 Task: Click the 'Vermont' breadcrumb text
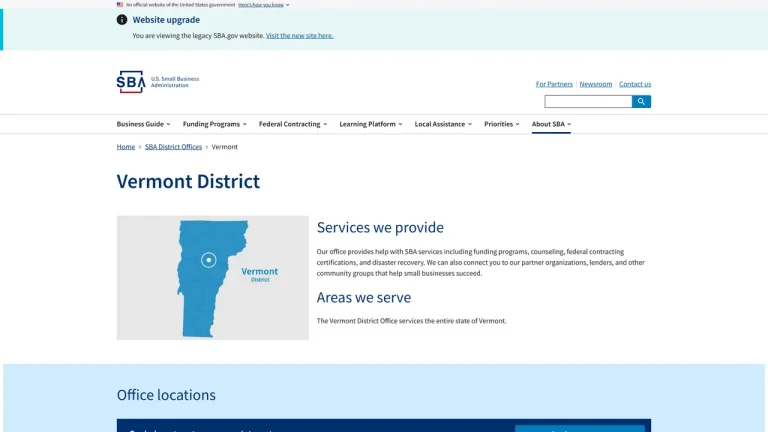tap(224, 146)
